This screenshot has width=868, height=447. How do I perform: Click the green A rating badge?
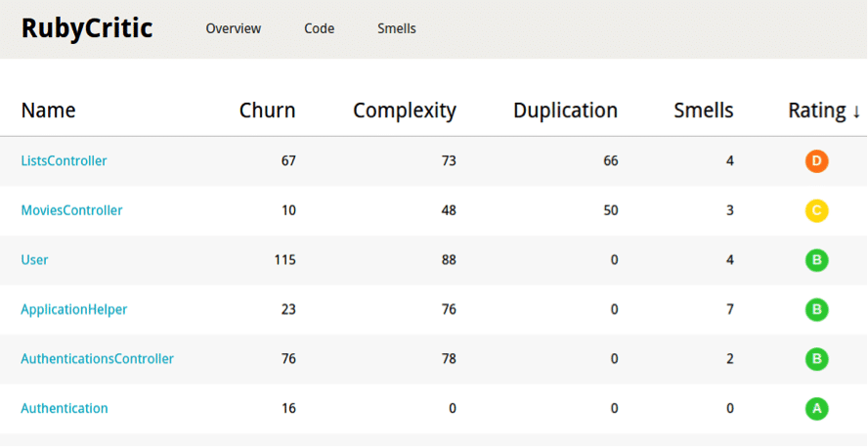[817, 409]
